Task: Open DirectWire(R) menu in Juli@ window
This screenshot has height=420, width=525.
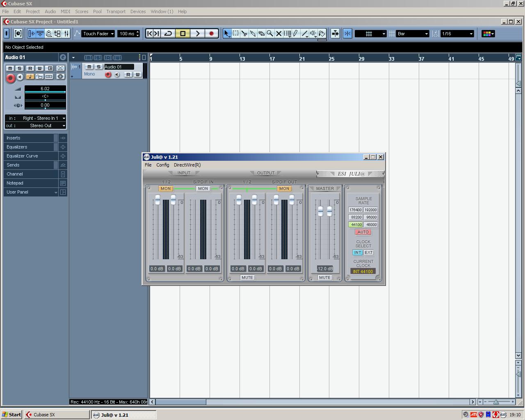Action: pyautogui.click(x=187, y=165)
